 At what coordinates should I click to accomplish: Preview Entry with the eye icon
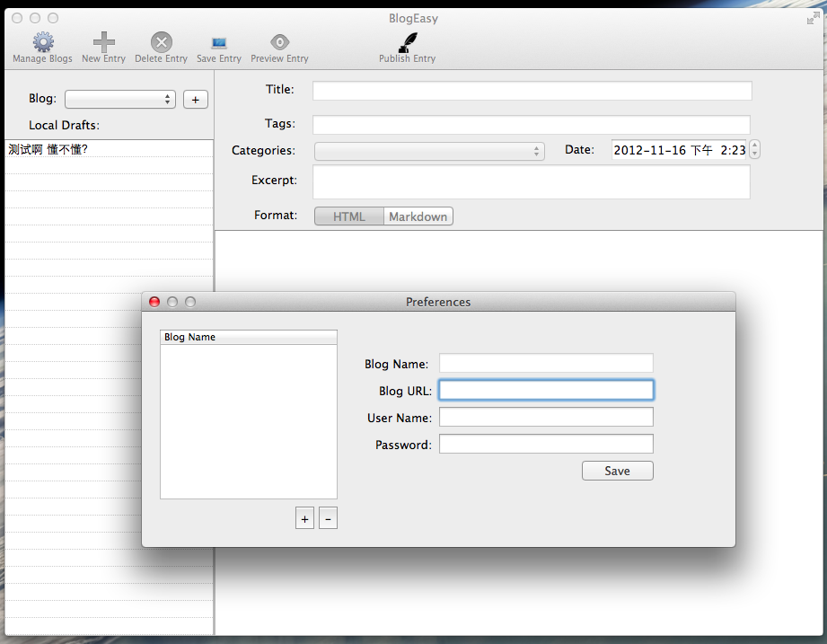(x=279, y=41)
